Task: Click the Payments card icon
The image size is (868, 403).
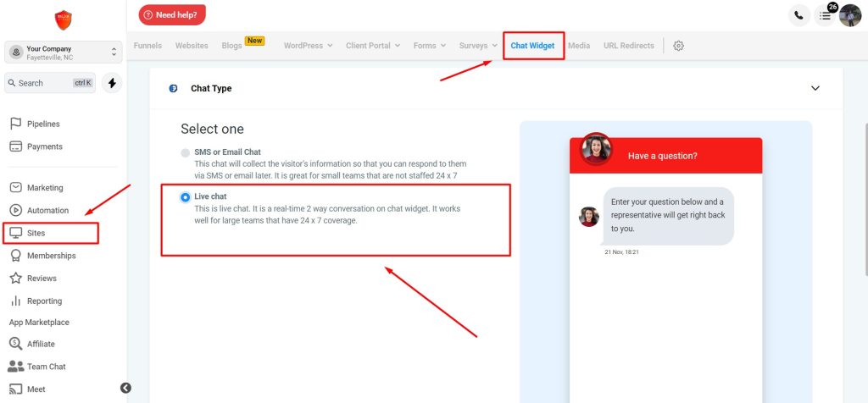Action: [15, 146]
